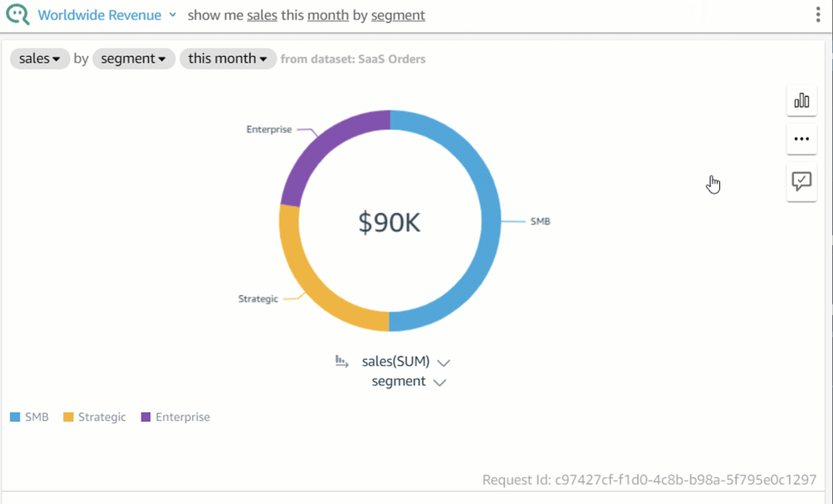Expand the segment pill dropdown

pyautogui.click(x=133, y=59)
